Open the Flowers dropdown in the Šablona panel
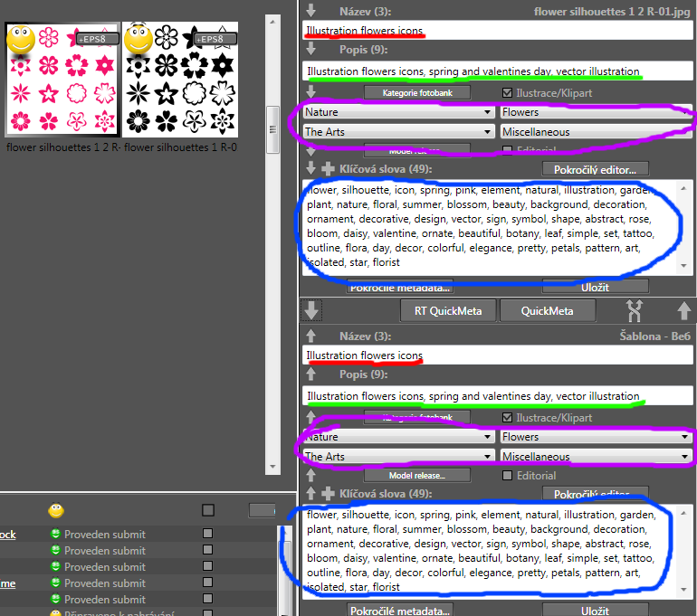 tap(597, 437)
